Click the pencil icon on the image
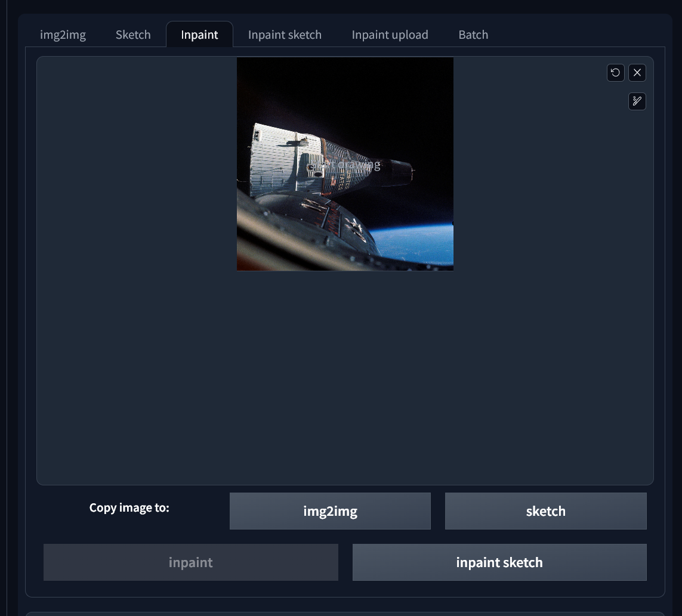Screen dimensions: 682x616 [637, 101]
